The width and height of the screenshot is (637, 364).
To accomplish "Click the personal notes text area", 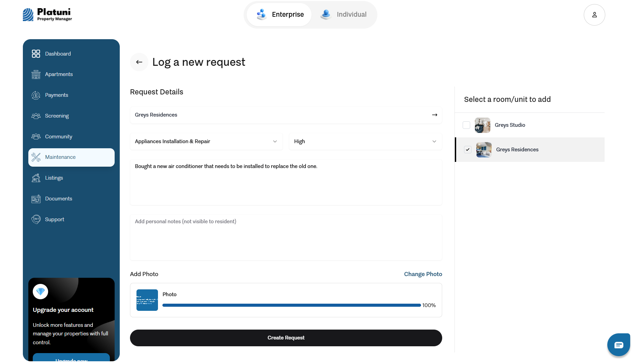I will point(286,238).
